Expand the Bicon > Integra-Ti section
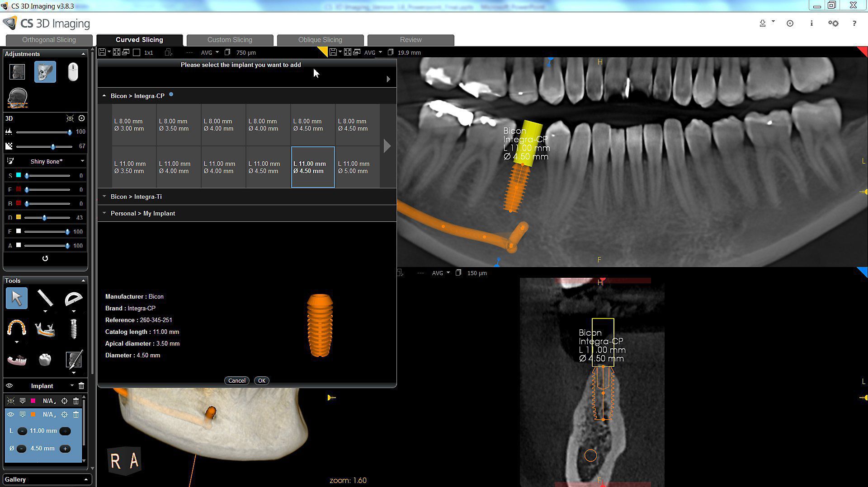 [104, 197]
